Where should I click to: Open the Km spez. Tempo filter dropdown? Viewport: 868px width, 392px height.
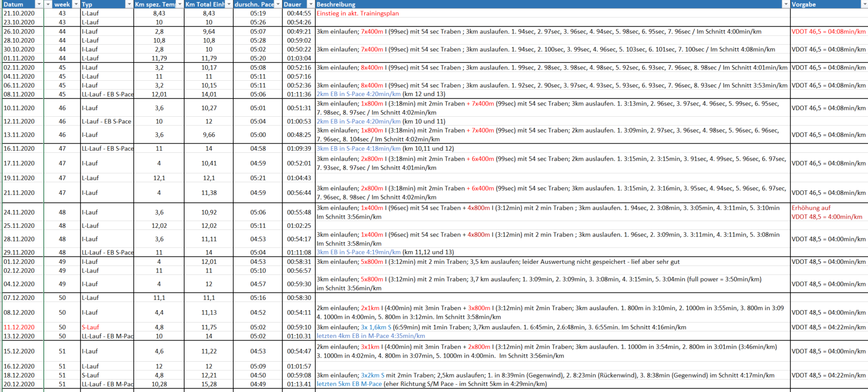tap(179, 4)
